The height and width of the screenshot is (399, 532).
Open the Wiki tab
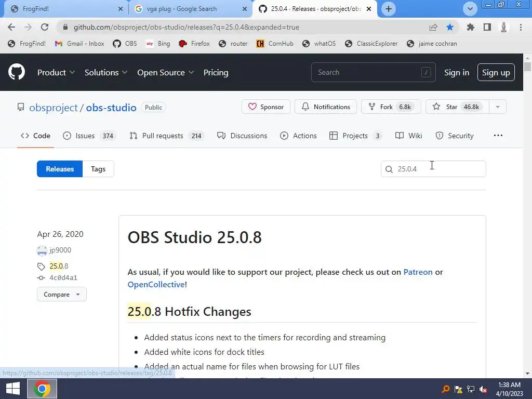409,136
